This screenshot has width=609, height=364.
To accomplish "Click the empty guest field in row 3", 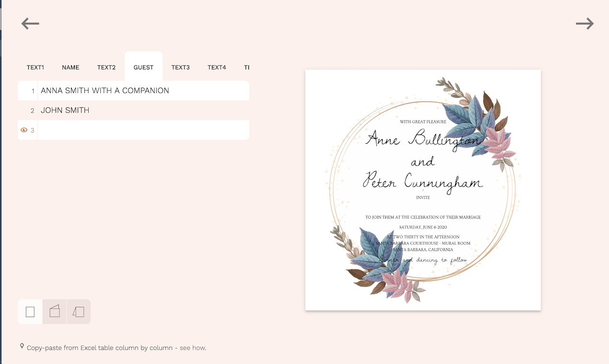I will click(x=141, y=130).
